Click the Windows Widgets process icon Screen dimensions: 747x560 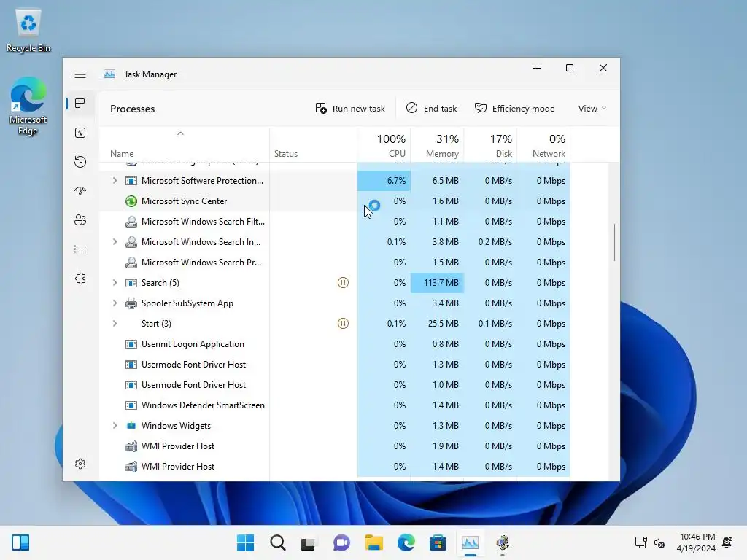pyautogui.click(x=131, y=426)
